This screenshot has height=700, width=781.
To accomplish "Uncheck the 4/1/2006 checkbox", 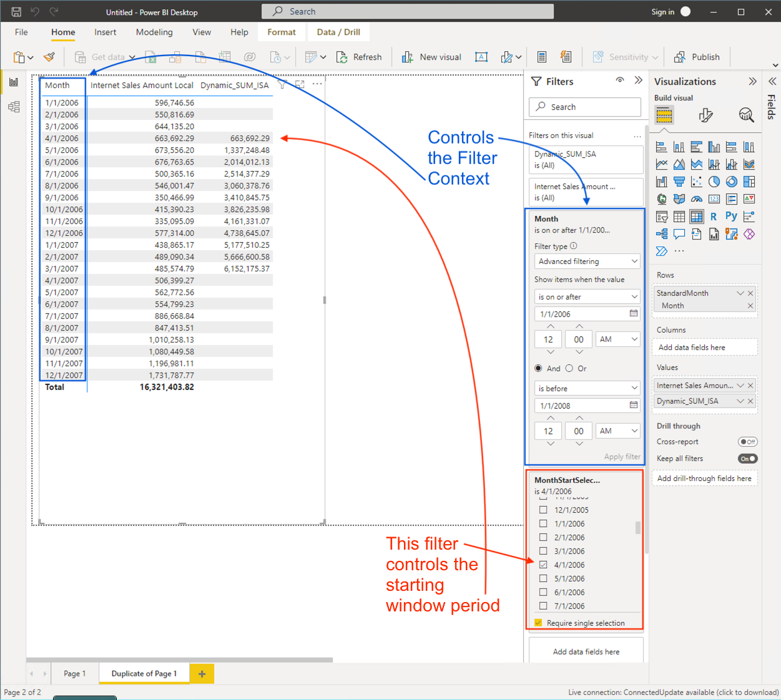I will [x=543, y=565].
